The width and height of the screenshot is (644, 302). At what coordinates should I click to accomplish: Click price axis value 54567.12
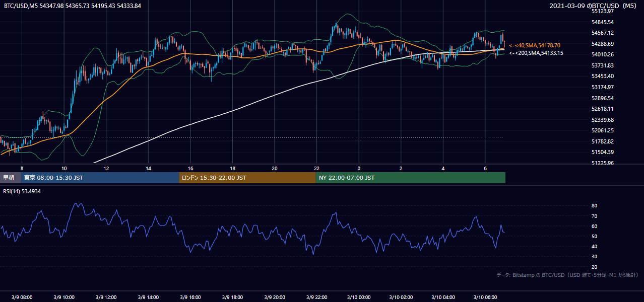[x=603, y=33]
